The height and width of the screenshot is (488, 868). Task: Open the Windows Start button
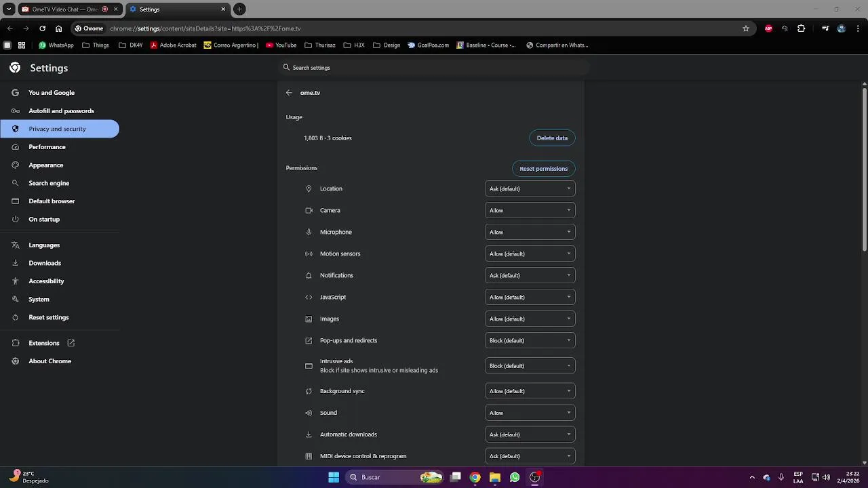334,477
